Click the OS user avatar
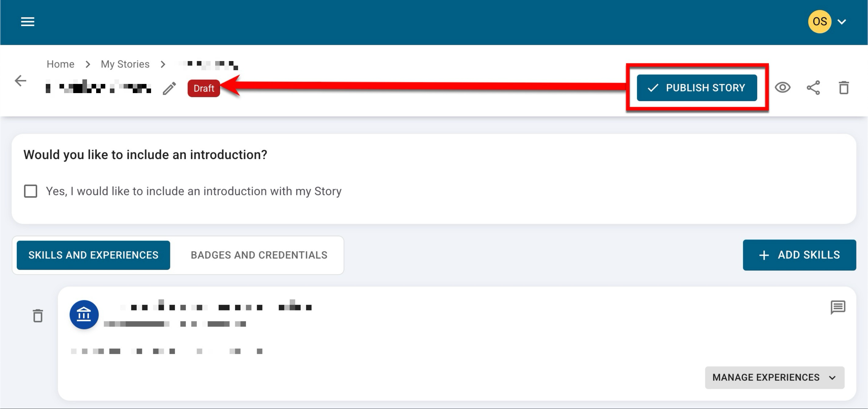Viewport: 868px width, 409px height. coord(819,22)
